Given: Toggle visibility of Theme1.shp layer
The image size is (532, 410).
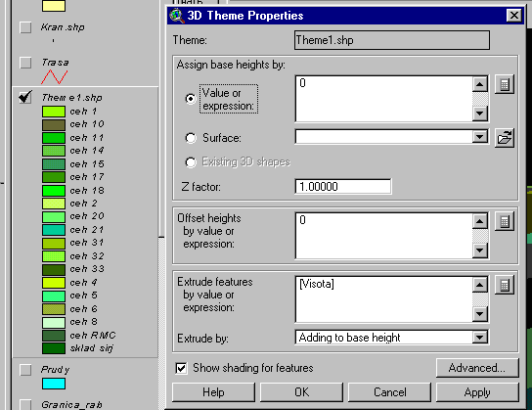Looking at the screenshot, I should pyautogui.click(x=25, y=98).
